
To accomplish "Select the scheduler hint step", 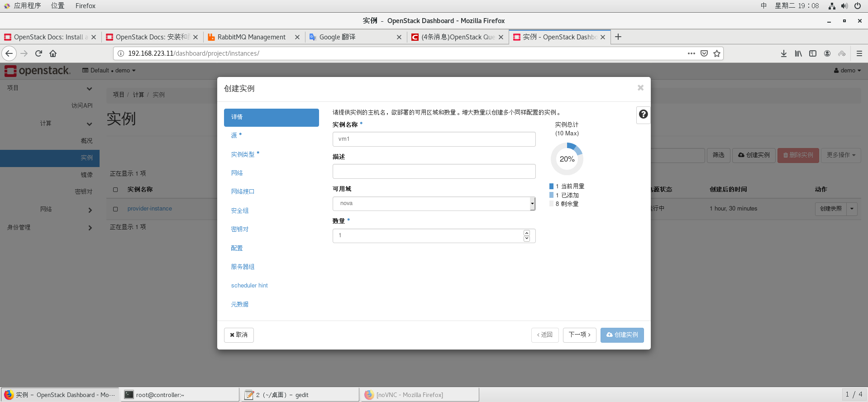I will pos(249,286).
